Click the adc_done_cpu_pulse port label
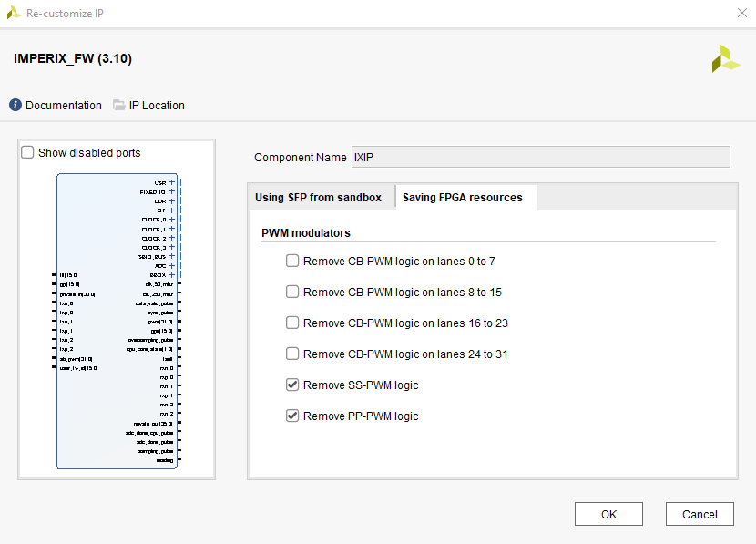This screenshot has width=756, height=544. point(149,433)
